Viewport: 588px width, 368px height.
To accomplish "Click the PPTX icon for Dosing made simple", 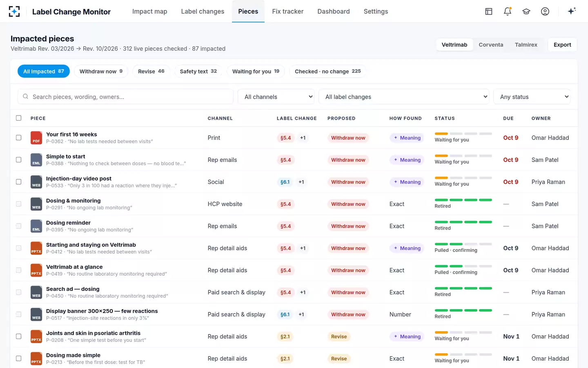I will point(36,359).
